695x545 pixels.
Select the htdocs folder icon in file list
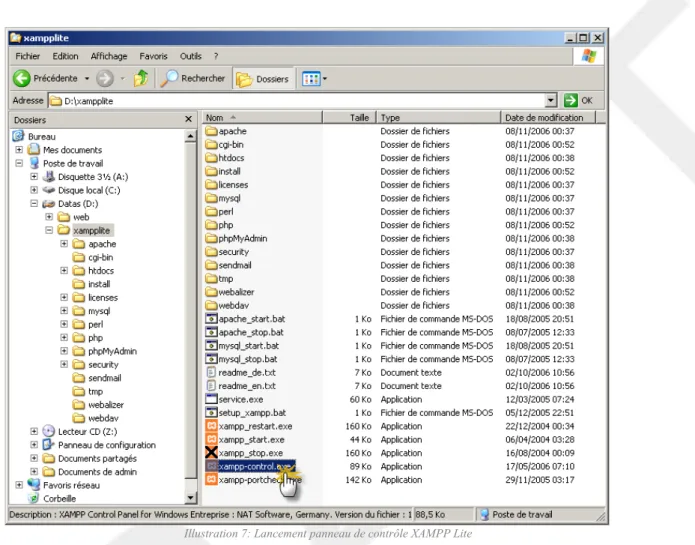pos(211,158)
